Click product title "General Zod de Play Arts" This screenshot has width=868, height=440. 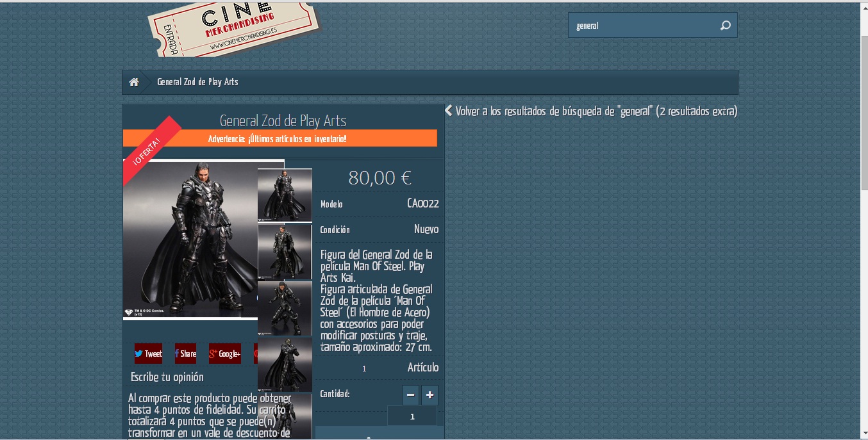tap(283, 120)
